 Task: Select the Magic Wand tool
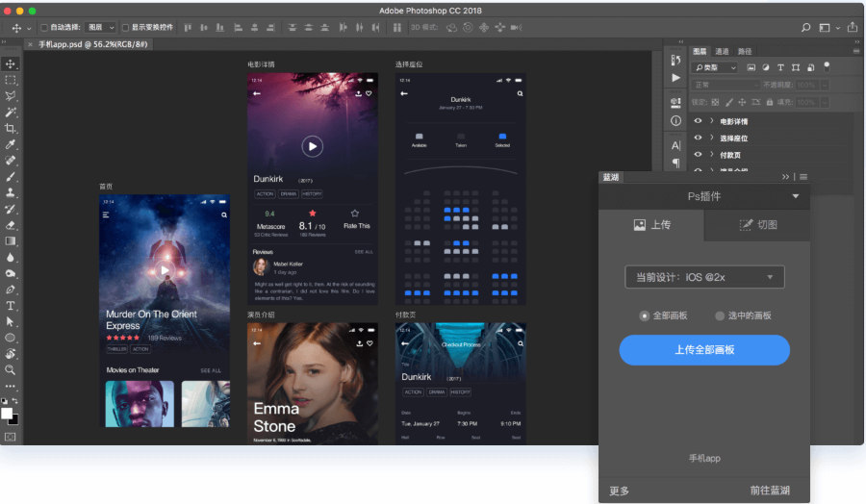point(10,113)
